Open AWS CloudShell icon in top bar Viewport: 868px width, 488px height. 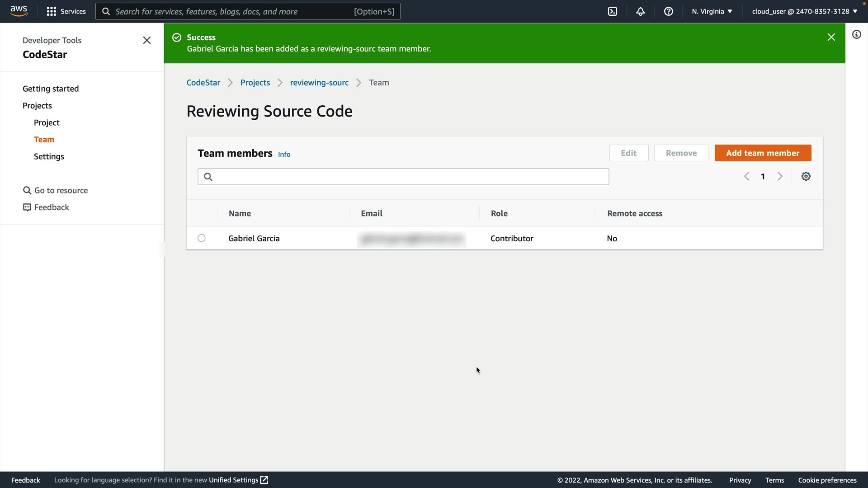click(613, 11)
